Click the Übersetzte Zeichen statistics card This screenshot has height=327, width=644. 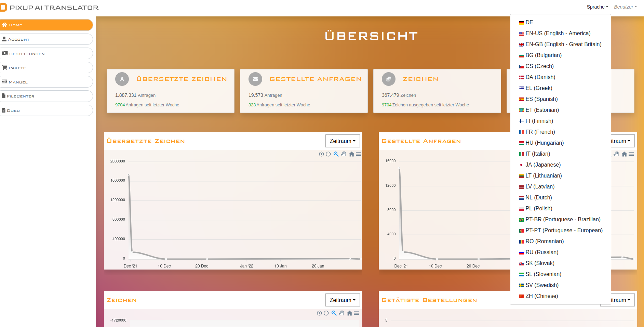click(170, 91)
